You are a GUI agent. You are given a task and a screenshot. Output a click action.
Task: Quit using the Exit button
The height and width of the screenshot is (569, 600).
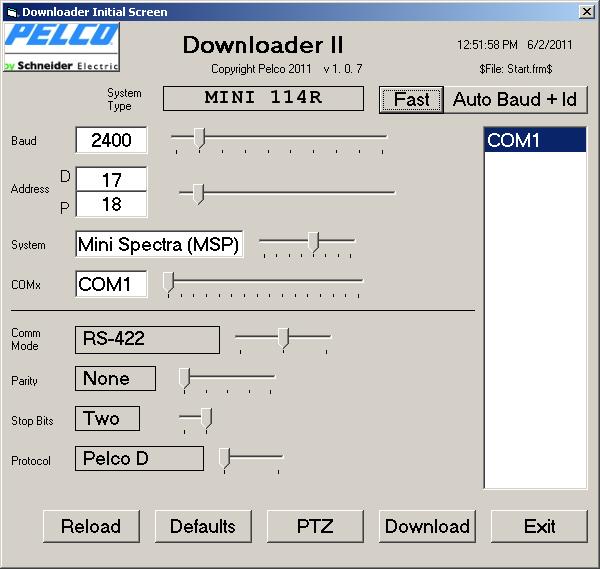pos(539,526)
